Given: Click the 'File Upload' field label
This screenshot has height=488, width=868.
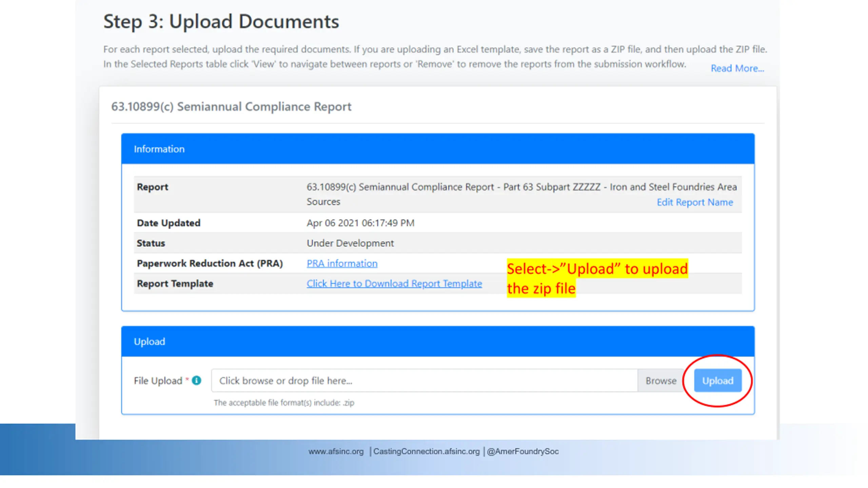Looking at the screenshot, I should (x=158, y=381).
